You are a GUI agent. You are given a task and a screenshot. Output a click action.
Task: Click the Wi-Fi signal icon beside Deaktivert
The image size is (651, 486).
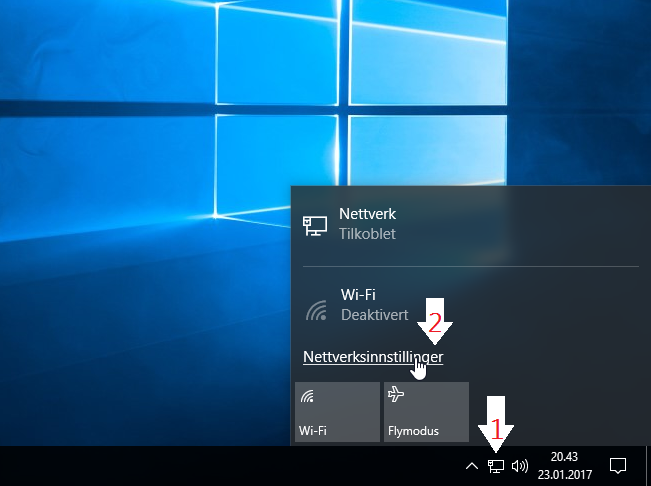tap(316, 309)
